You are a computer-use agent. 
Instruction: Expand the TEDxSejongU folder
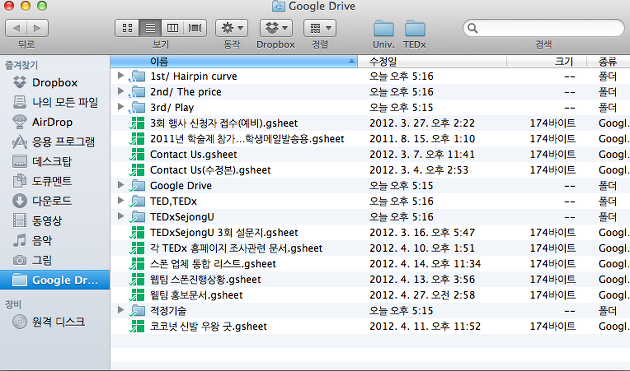click(120, 216)
